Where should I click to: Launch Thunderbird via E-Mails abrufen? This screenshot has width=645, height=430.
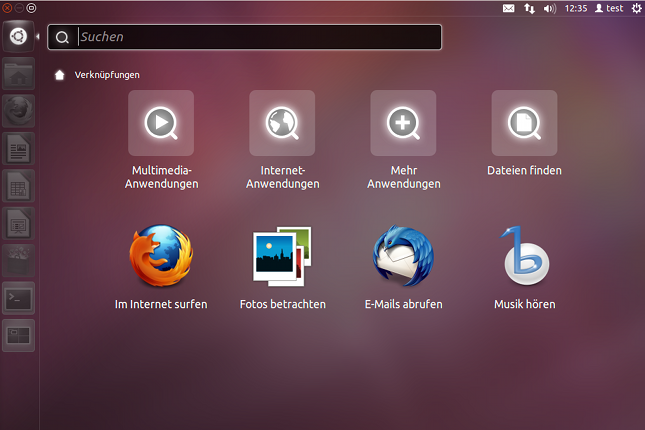pyautogui.click(x=404, y=267)
